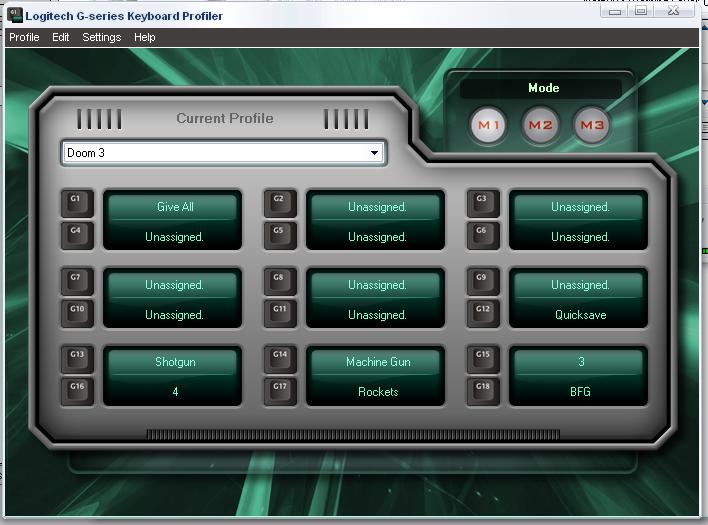Click the G13 key icon

point(76,358)
